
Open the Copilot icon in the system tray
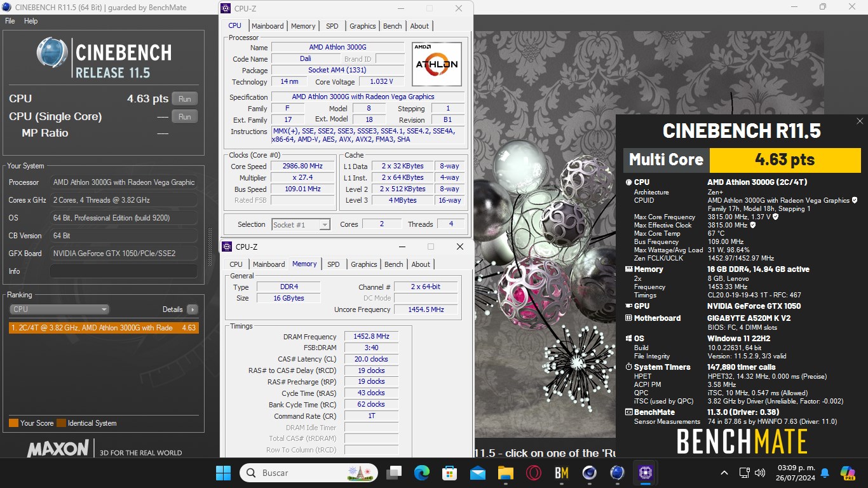click(x=847, y=473)
